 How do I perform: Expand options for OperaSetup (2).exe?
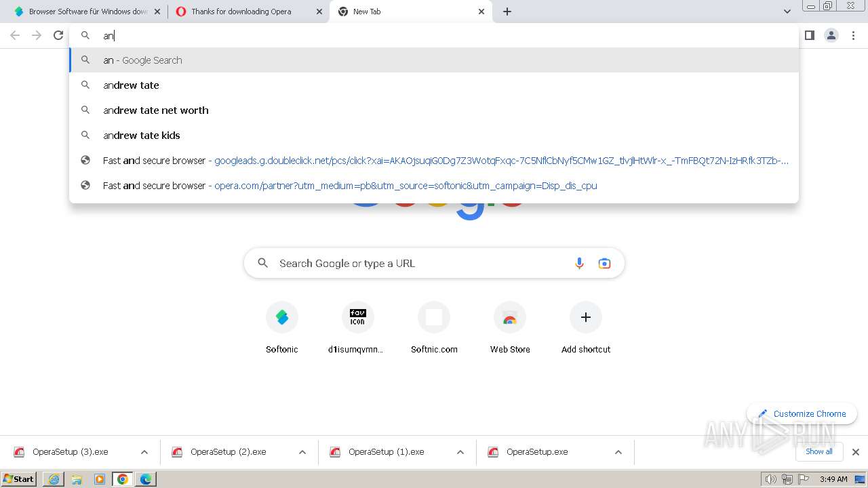[302, 452]
